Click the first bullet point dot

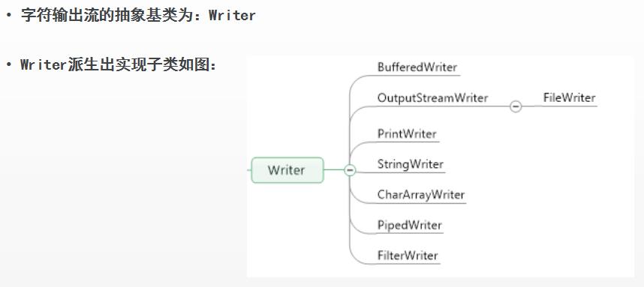tap(8, 16)
